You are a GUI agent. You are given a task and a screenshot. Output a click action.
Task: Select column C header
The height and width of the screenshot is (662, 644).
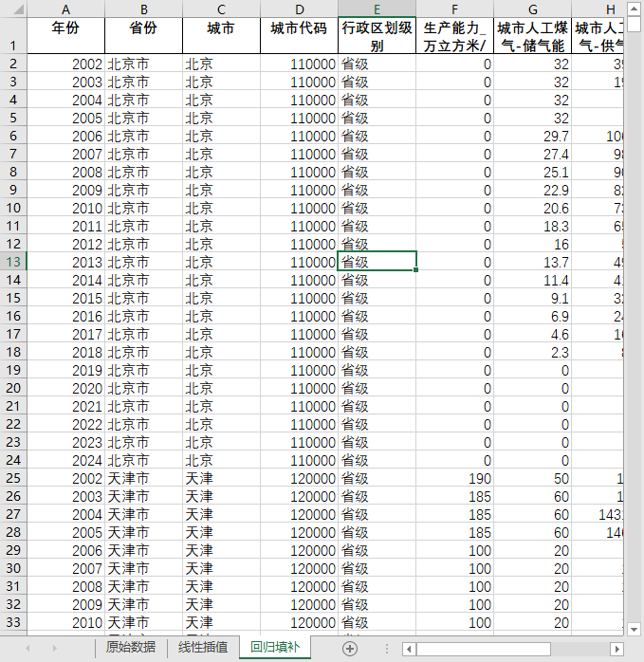coord(221,9)
